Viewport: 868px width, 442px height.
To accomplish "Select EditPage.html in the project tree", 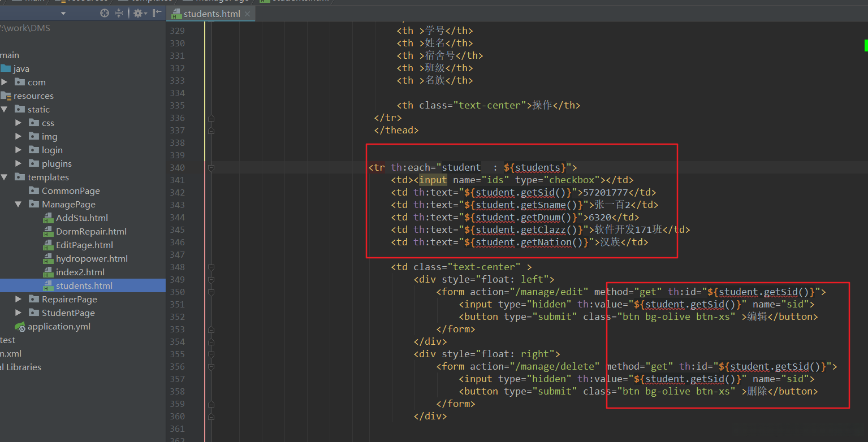I will 84,245.
